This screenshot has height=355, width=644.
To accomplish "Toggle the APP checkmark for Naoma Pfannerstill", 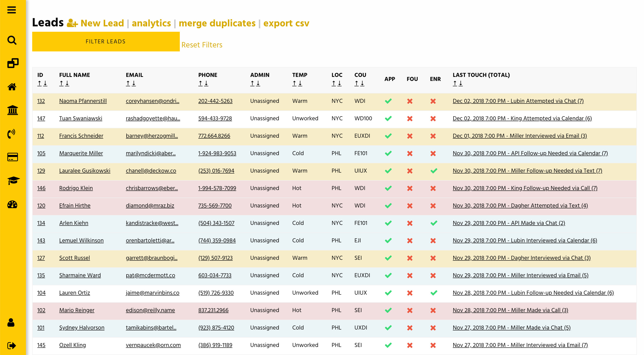I will tap(388, 101).
